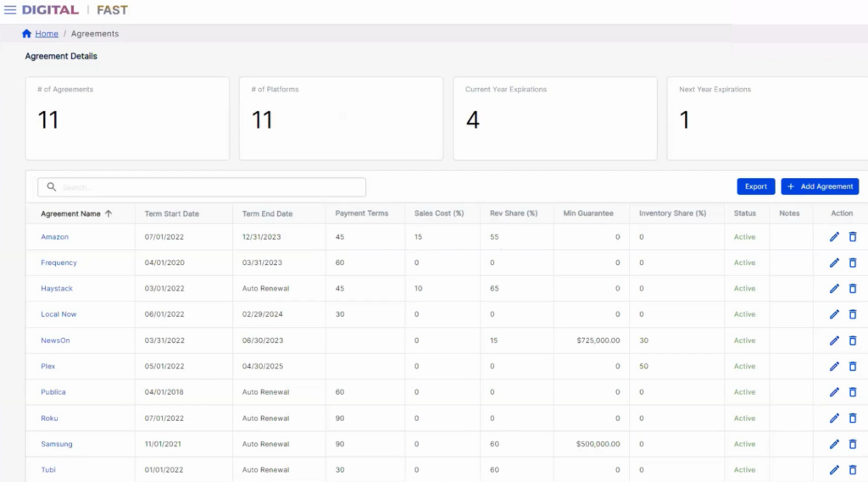
Task: Click the Home house icon in breadcrumb
Action: click(26, 34)
